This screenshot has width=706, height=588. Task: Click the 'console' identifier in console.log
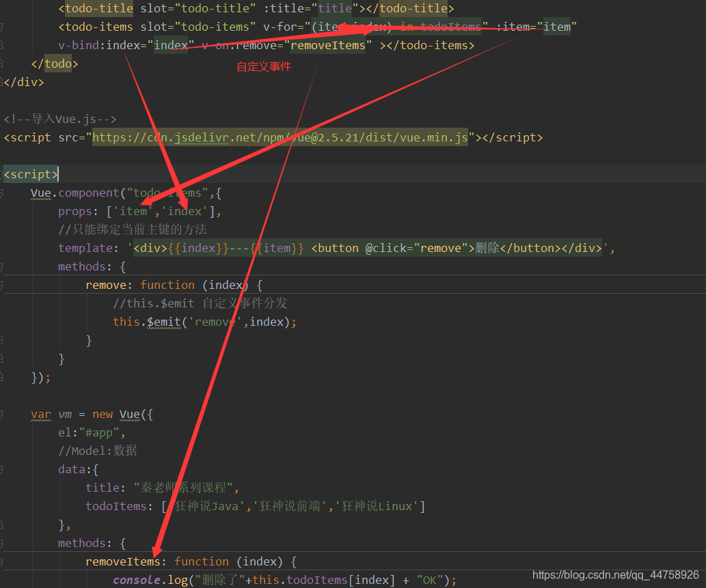pos(137,580)
